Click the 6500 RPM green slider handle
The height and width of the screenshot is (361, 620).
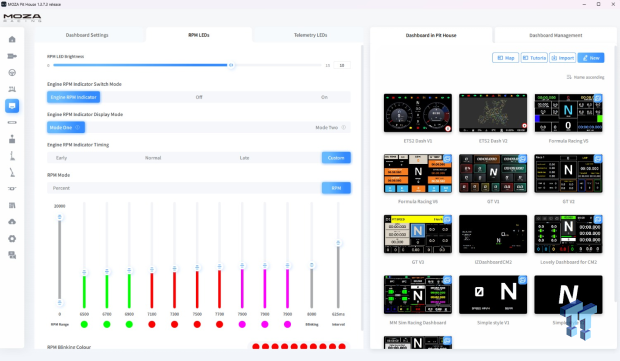point(84,272)
